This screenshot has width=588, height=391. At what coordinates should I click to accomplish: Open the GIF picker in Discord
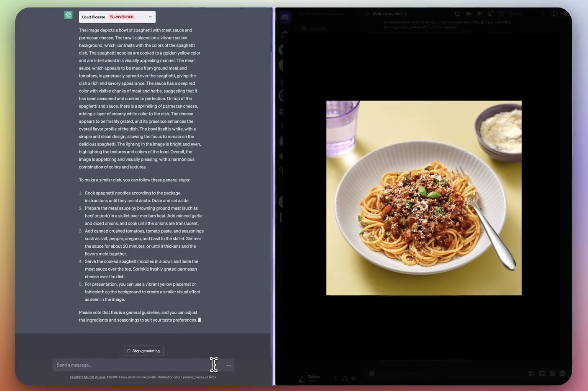click(x=542, y=373)
